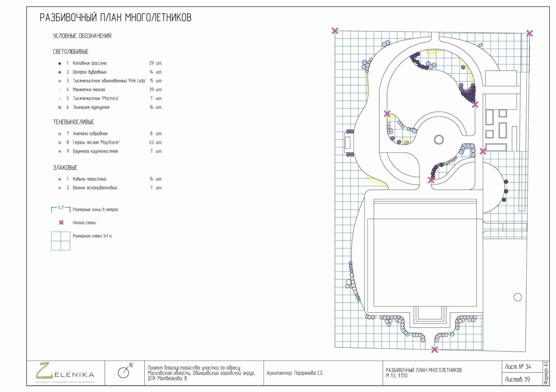Click the Листов 39 cell in the title block
The width and height of the screenshot is (556, 392).
(517, 379)
